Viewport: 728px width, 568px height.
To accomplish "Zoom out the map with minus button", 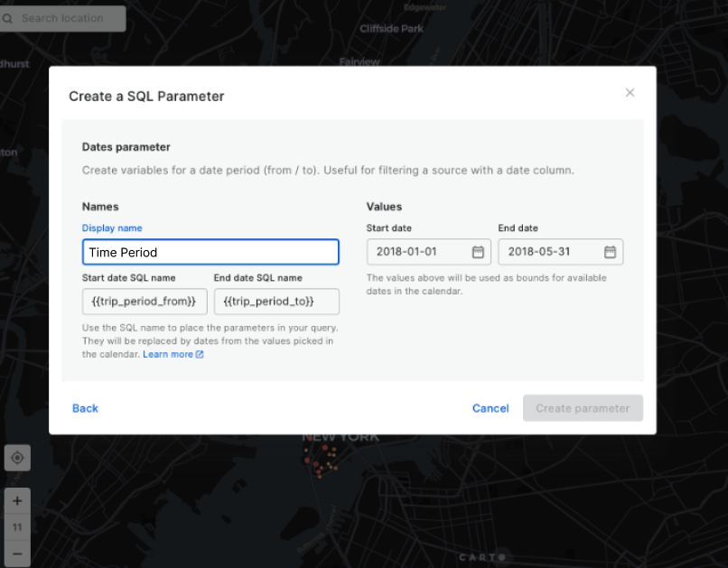I will click(17, 553).
